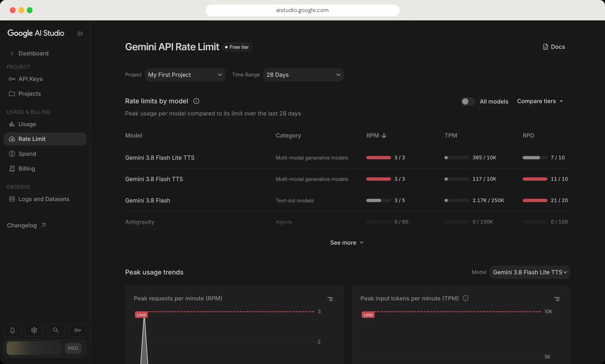This screenshot has height=364, width=605.
Task: Collapse the sidebar with the menu icon
Action: (80, 34)
